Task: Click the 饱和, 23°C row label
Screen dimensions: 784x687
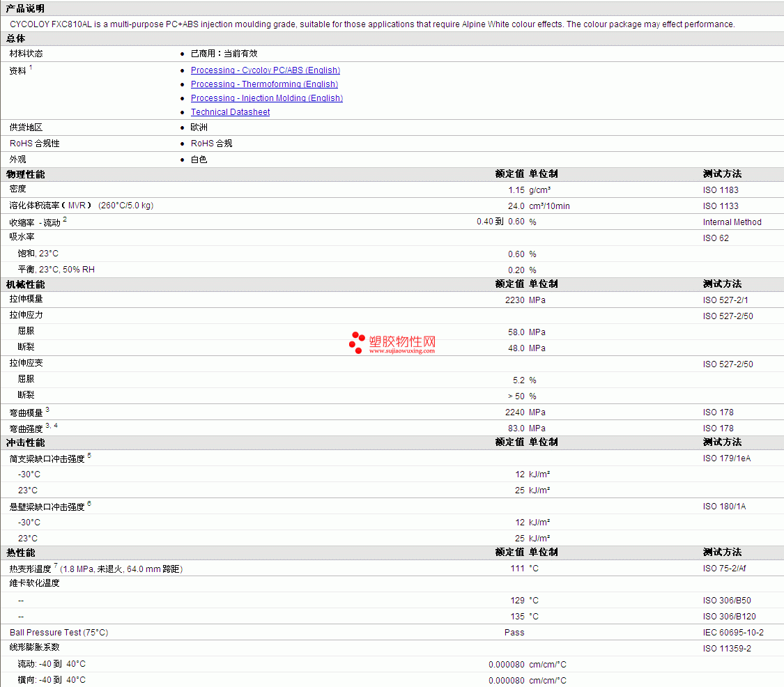Action: pos(38,254)
